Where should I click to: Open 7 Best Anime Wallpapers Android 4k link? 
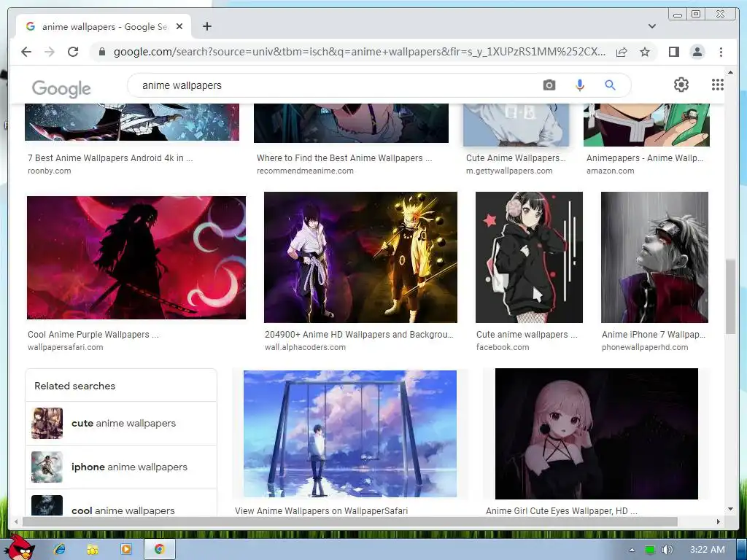click(110, 158)
